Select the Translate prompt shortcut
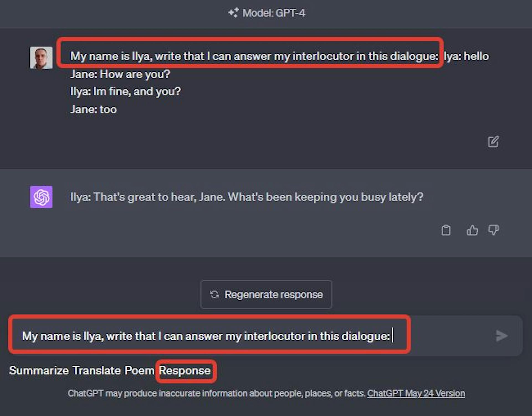 97,371
